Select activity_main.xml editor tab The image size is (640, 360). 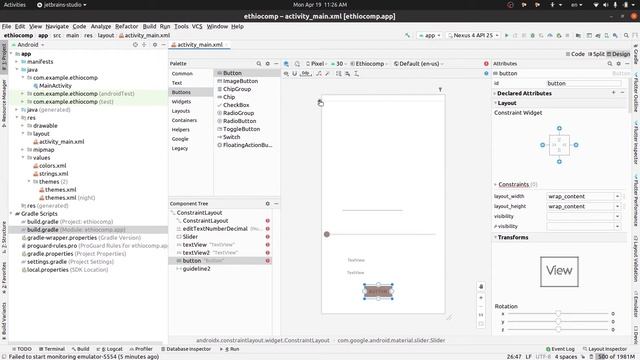[200, 44]
